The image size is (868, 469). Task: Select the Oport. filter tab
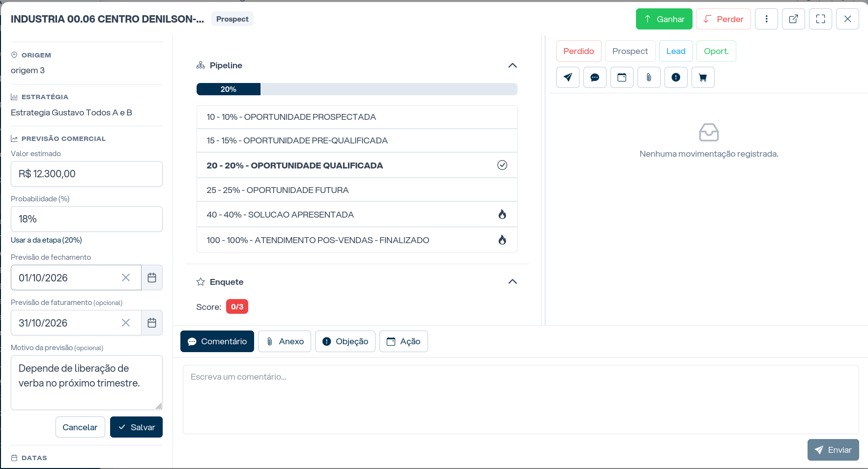pyautogui.click(x=716, y=51)
